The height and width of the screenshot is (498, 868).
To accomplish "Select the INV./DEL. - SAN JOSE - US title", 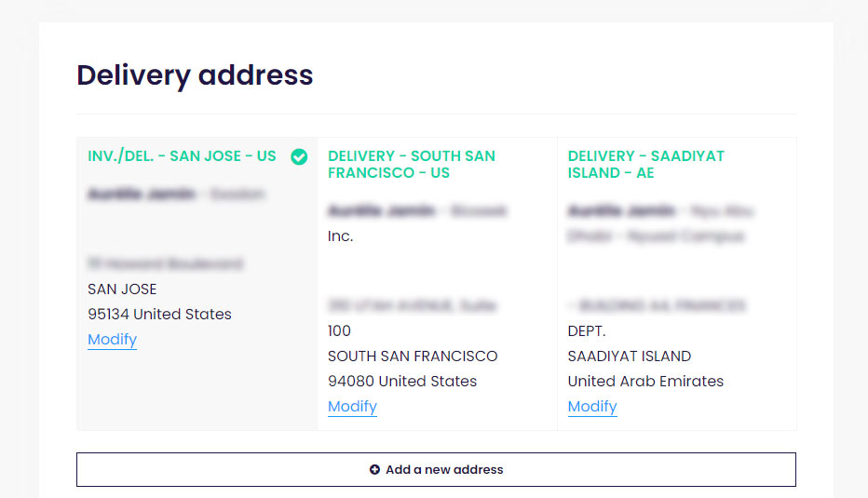I will coord(182,156).
